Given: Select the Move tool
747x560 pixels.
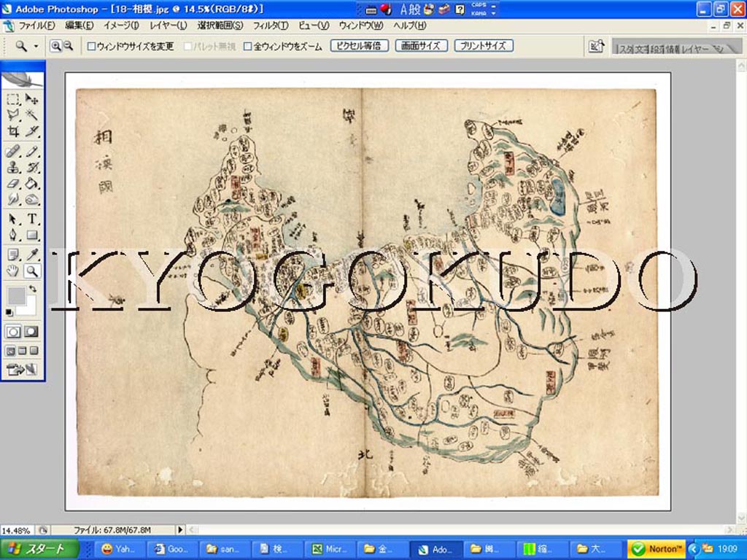Looking at the screenshot, I should tap(32, 99).
